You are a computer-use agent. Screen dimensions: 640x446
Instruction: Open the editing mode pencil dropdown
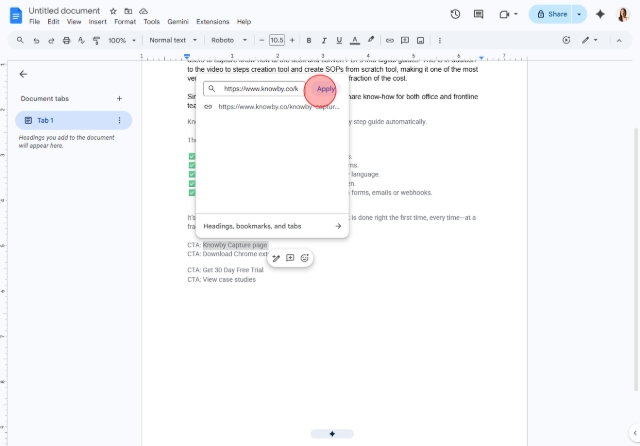pos(590,40)
